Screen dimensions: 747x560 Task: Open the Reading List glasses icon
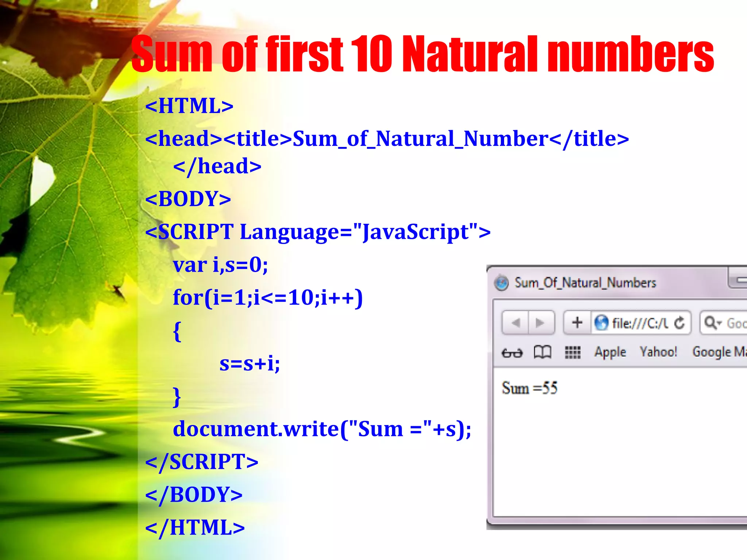click(512, 353)
